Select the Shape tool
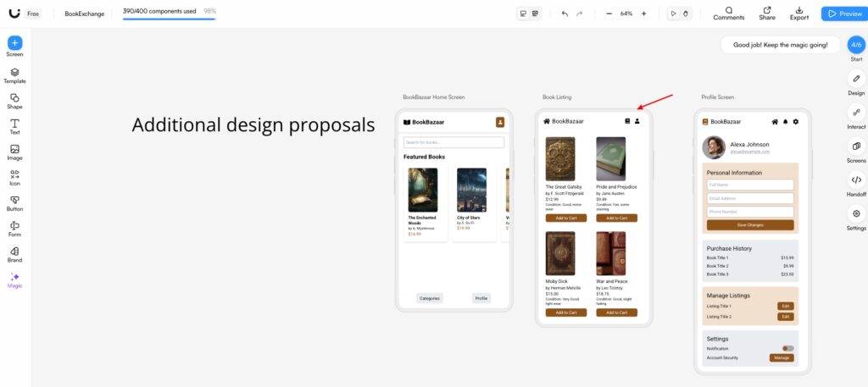Image resolution: width=868 pixels, height=387 pixels. click(15, 101)
